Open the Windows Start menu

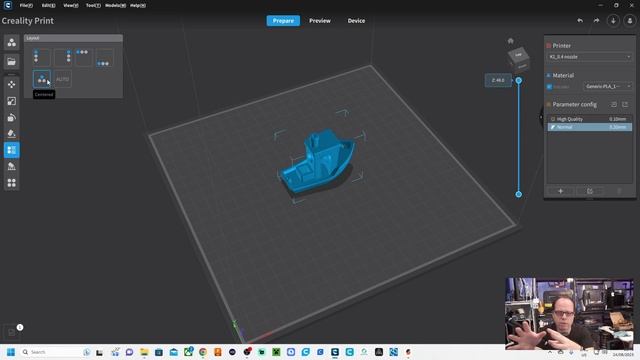tap(11, 352)
